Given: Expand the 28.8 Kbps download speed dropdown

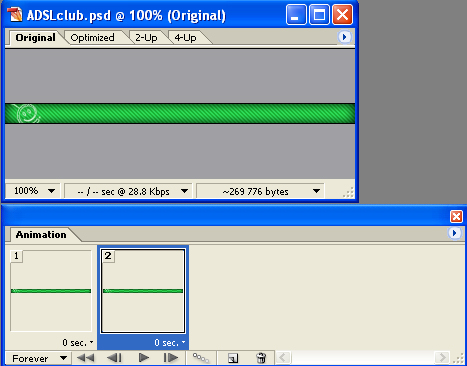Looking at the screenshot, I should [x=128, y=191].
